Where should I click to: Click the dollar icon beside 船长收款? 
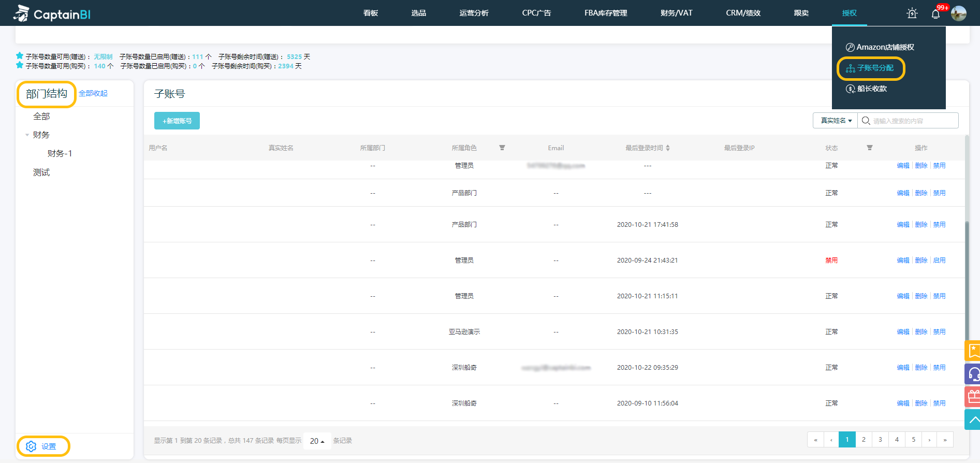tap(851, 89)
